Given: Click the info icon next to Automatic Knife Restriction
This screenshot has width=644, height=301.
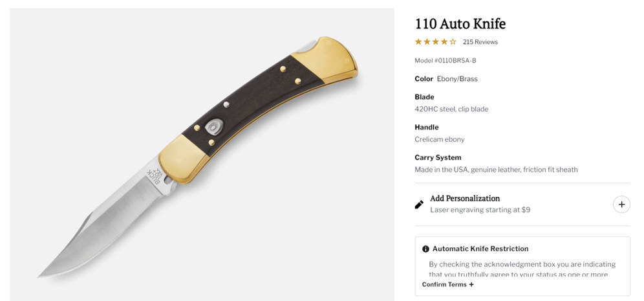Looking at the screenshot, I should pyautogui.click(x=425, y=249).
